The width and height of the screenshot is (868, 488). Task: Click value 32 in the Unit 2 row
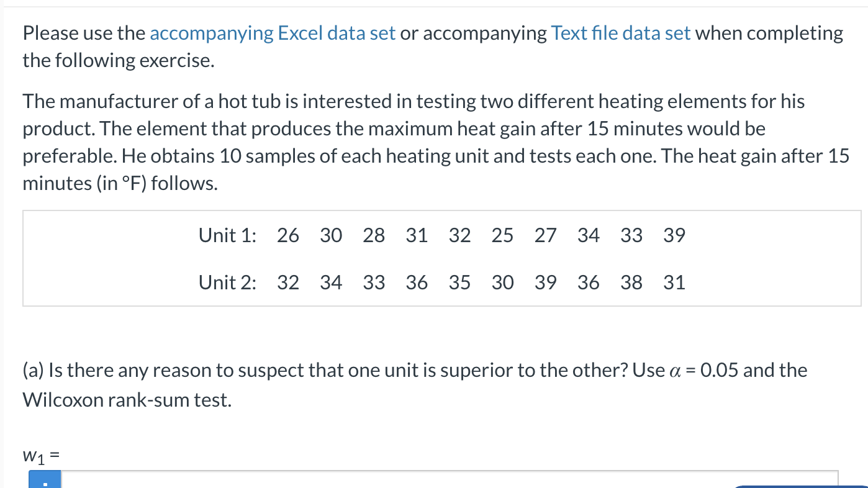288,282
